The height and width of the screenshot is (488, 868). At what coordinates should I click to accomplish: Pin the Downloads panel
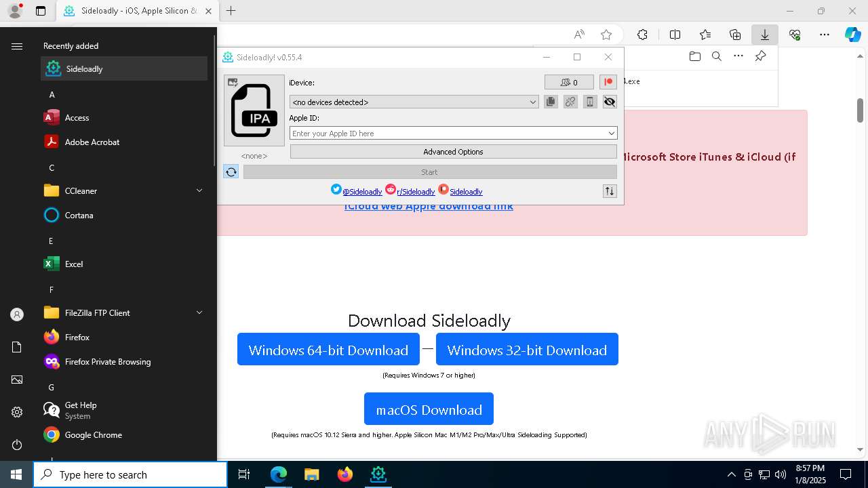click(x=760, y=56)
